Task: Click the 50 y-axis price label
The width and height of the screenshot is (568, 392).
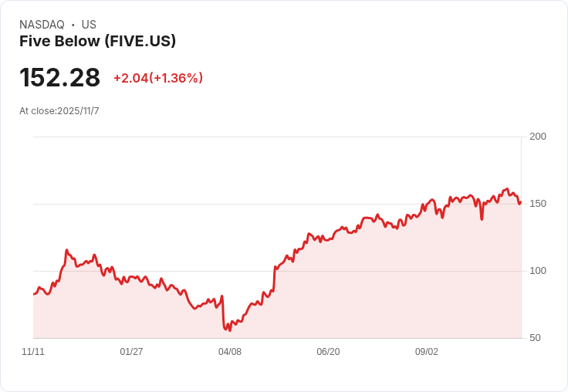Action: coord(535,338)
